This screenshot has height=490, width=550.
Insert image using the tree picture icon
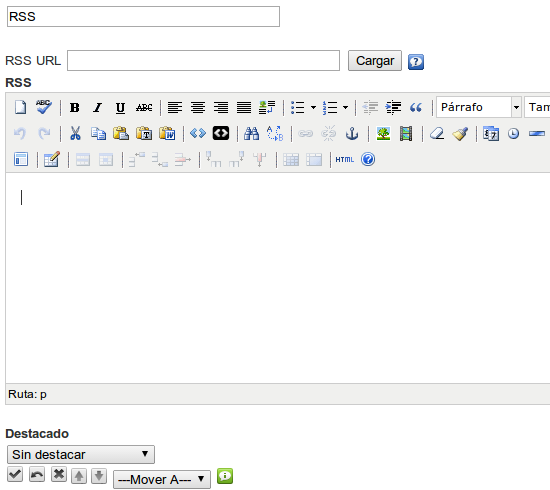(x=383, y=134)
